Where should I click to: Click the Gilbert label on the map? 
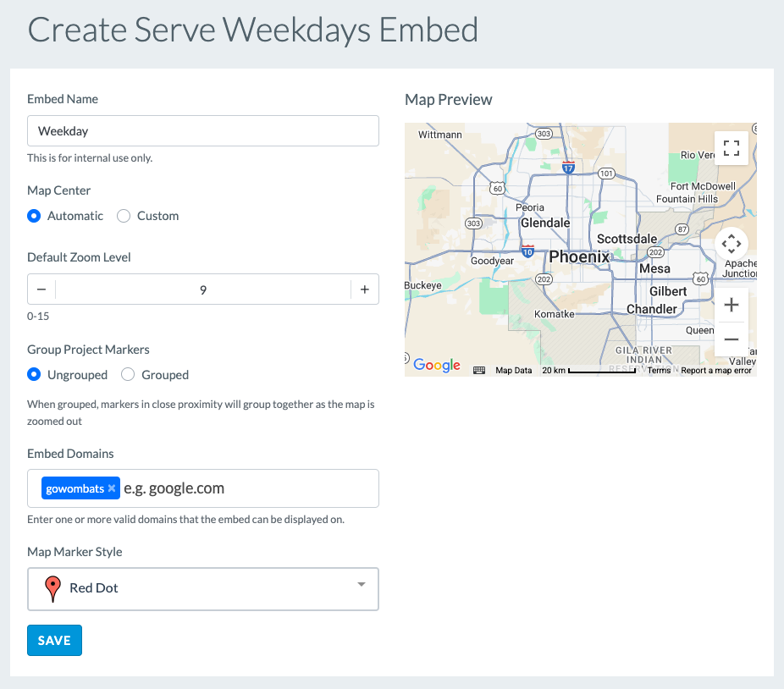tap(668, 291)
